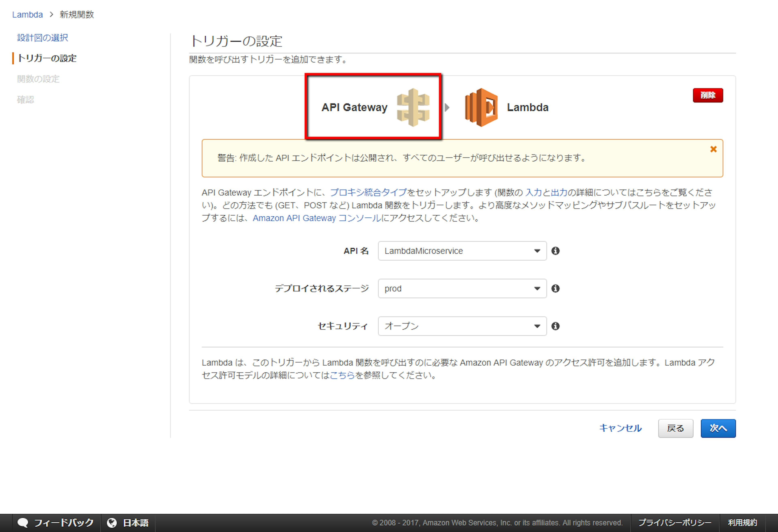This screenshot has height=532, width=778.
Task: Click the Lambda breadcrumb link
Action: (x=27, y=15)
